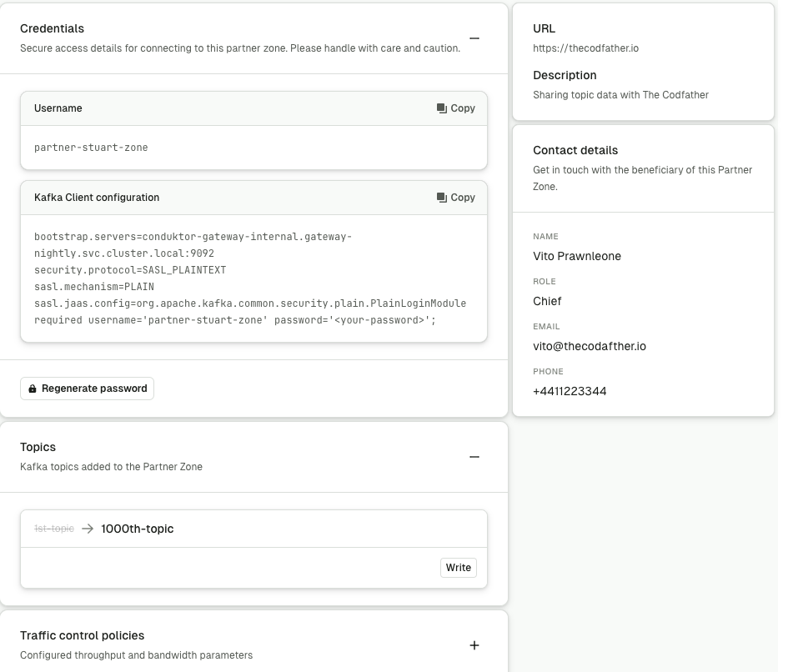Click the vito@thecodfather.io email address
Screen dimensions: 788x672
[589, 346]
